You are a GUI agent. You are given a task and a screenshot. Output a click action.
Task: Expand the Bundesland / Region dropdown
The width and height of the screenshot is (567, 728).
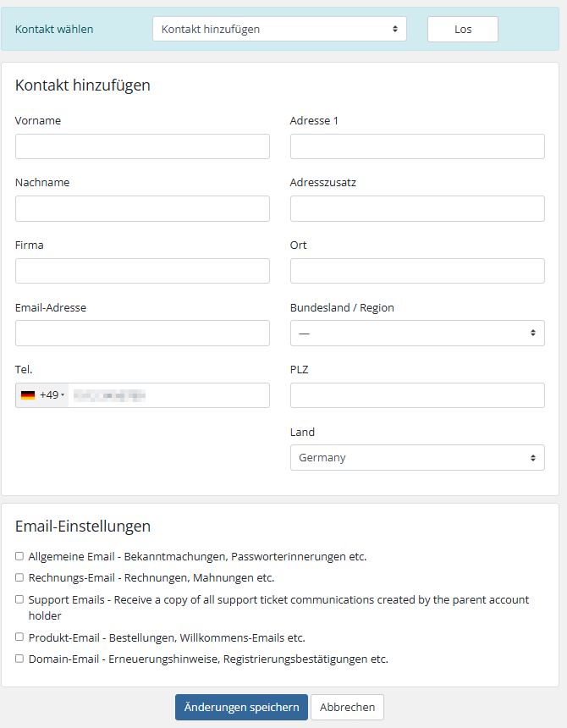[417, 333]
